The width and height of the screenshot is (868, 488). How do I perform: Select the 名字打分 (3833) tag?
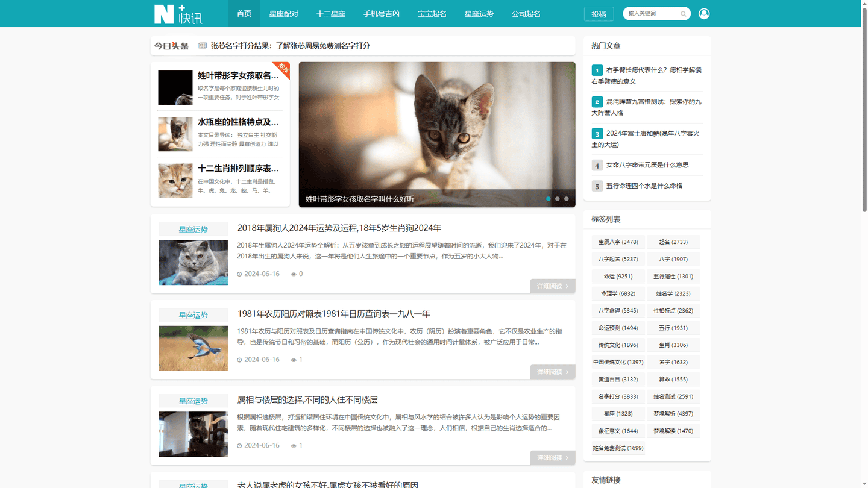(618, 396)
